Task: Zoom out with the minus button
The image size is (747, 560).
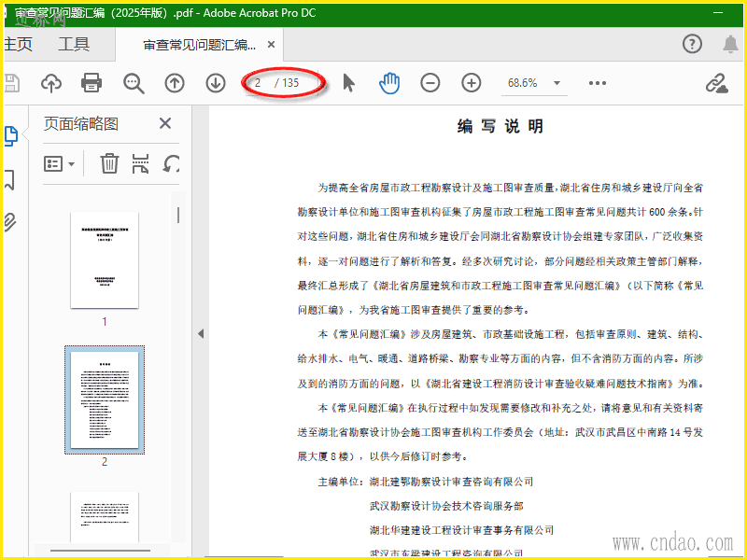Action: (x=430, y=83)
